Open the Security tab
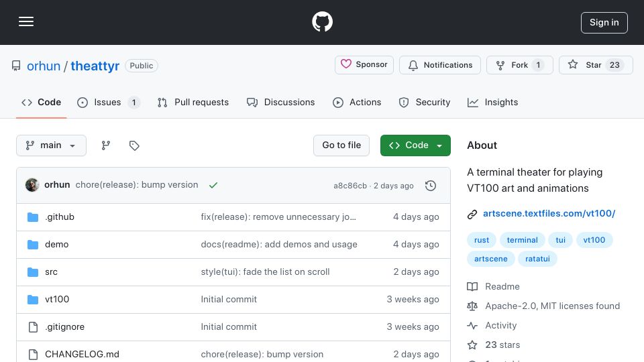The width and height of the screenshot is (644, 362). tap(425, 102)
